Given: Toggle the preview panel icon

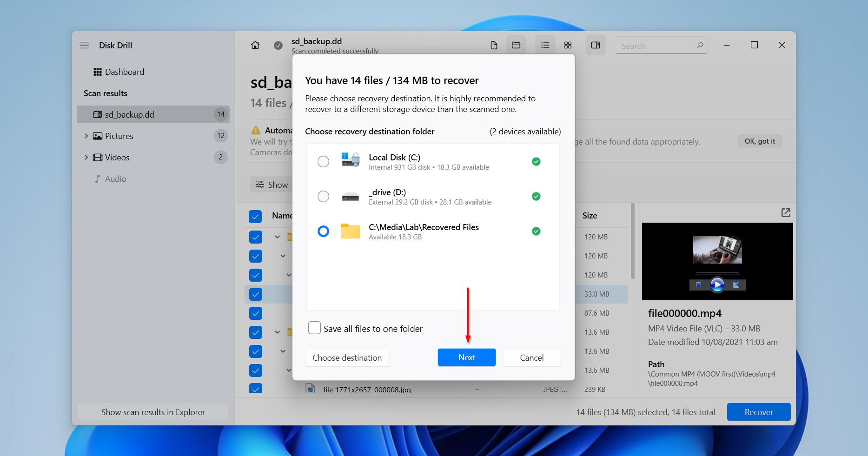Looking at the screenshot, I should coord(595,45).
